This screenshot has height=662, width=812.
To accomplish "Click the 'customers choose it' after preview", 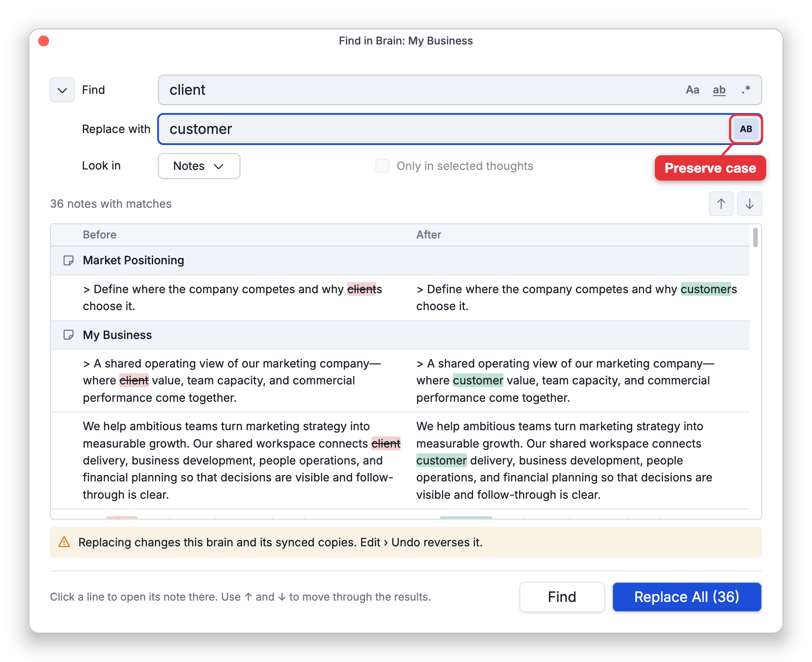I will tap(577, 298).
